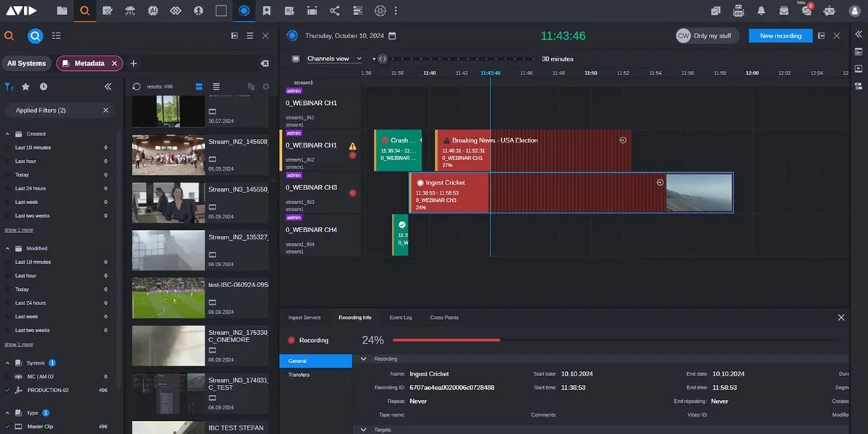Switch to the Ingest Servers tab

point(304,318)
